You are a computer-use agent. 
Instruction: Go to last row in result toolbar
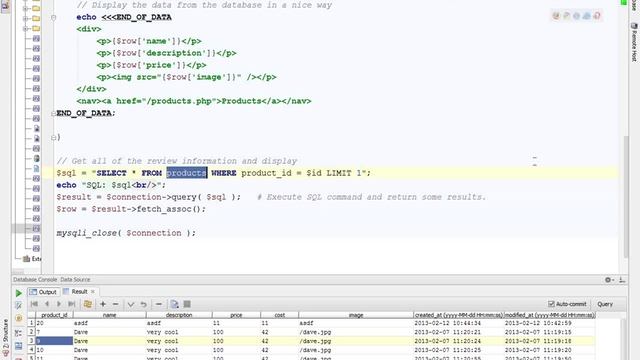click(x=72, y=304)
